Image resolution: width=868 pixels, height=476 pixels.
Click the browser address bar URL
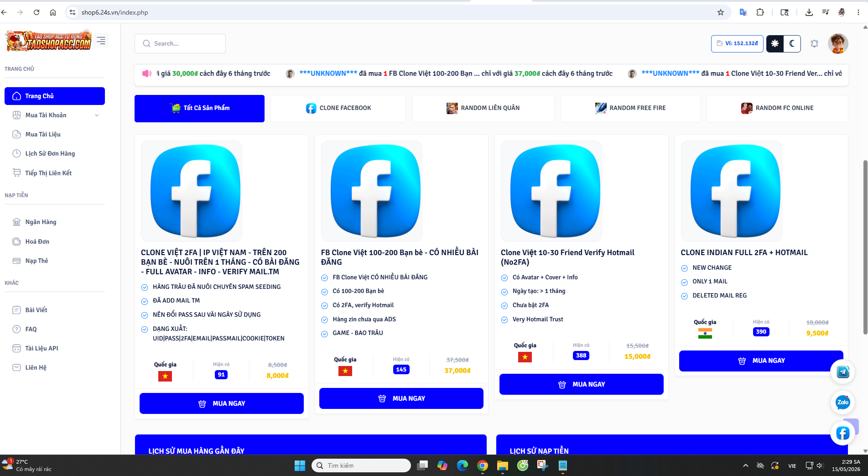point(115,12)
